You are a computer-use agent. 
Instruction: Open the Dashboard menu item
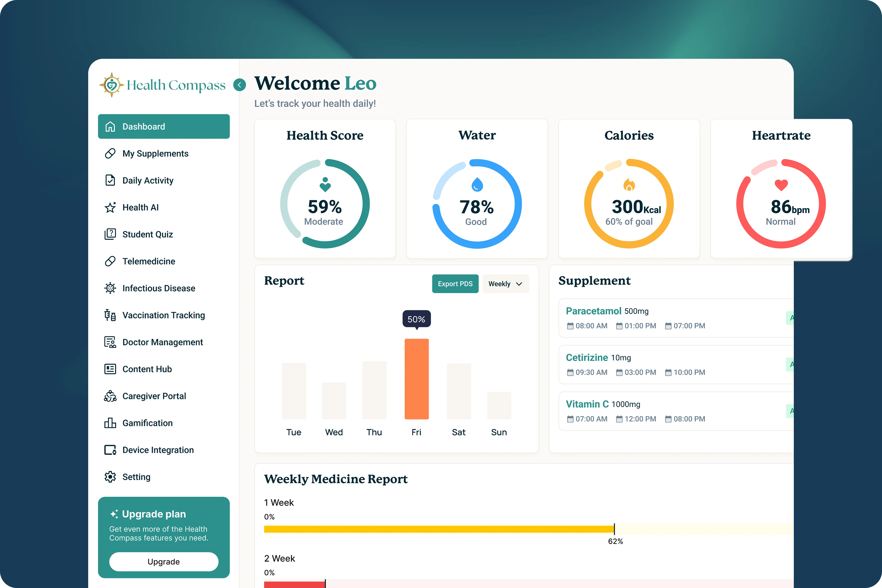point(164,127)
